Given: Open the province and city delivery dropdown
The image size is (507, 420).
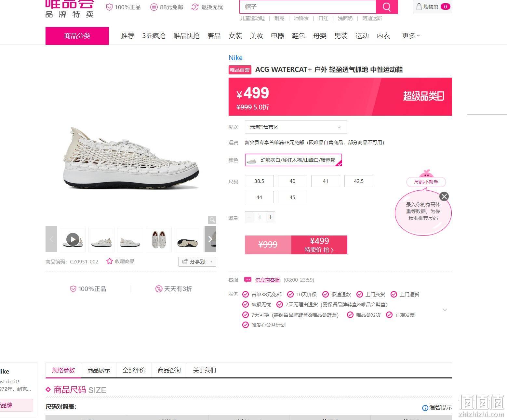Looking at the screenshot, I should [x=296, y=127].
